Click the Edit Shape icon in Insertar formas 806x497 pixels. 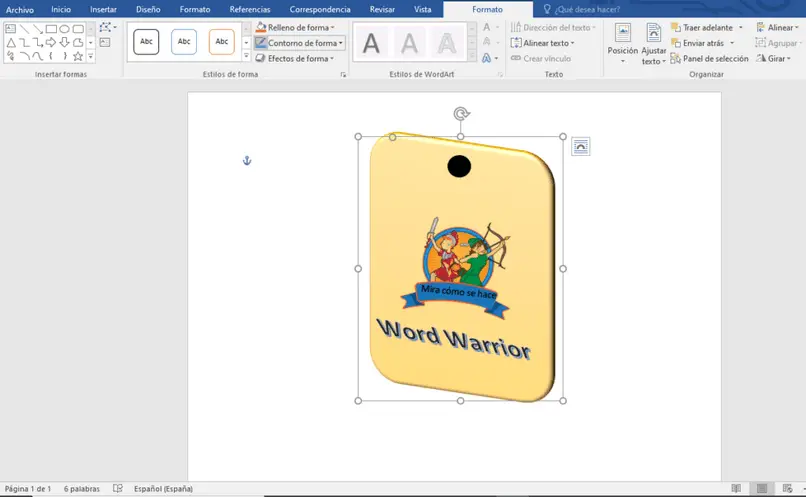tap(105, 28)
